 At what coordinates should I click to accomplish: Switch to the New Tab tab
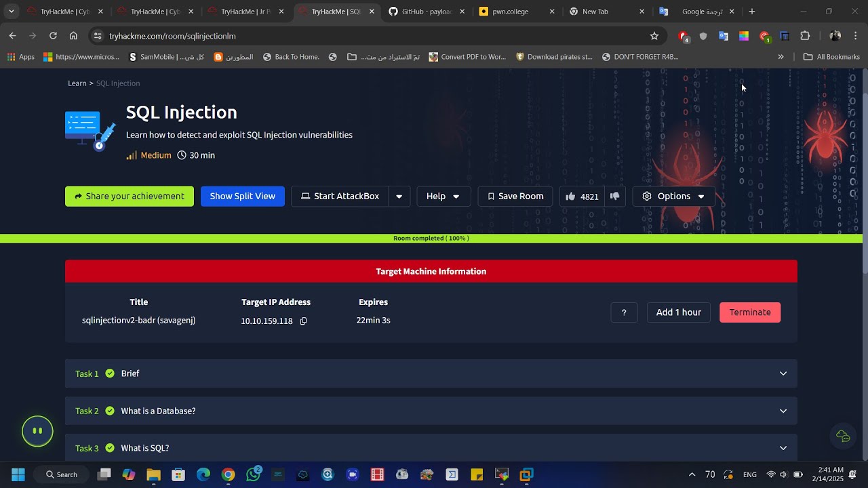(x=608, y=12)
